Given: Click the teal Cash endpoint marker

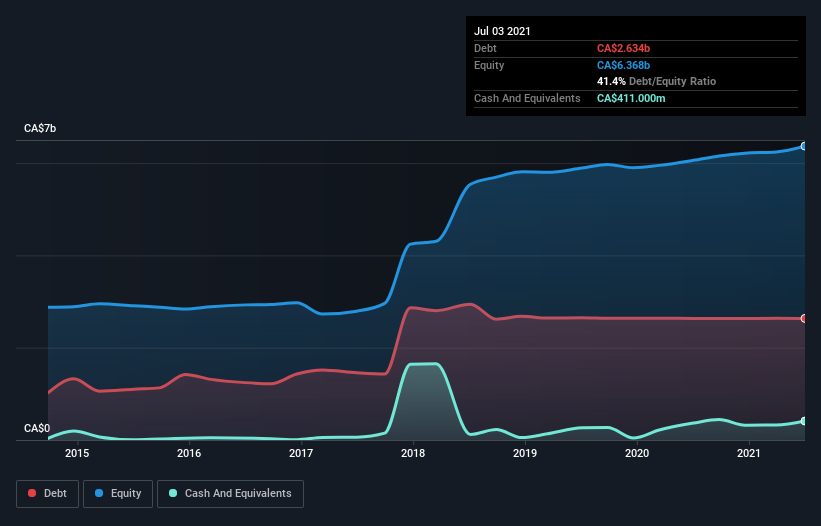Looking at the screenshot, I should [804, 421].
